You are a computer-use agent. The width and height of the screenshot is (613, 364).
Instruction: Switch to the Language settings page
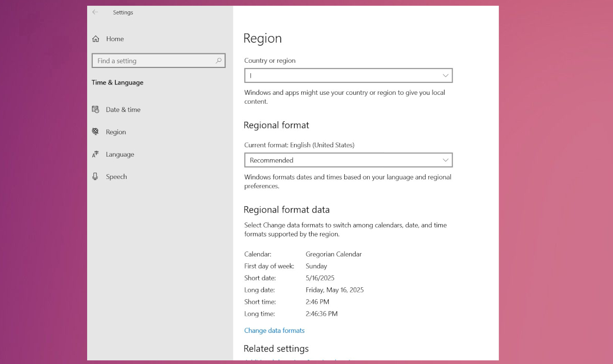coord(120,155)
